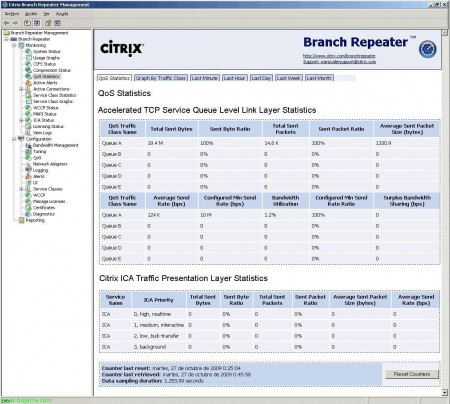Select View Logs in the tree
Screen dimensions: 450x404
[42, 133]
